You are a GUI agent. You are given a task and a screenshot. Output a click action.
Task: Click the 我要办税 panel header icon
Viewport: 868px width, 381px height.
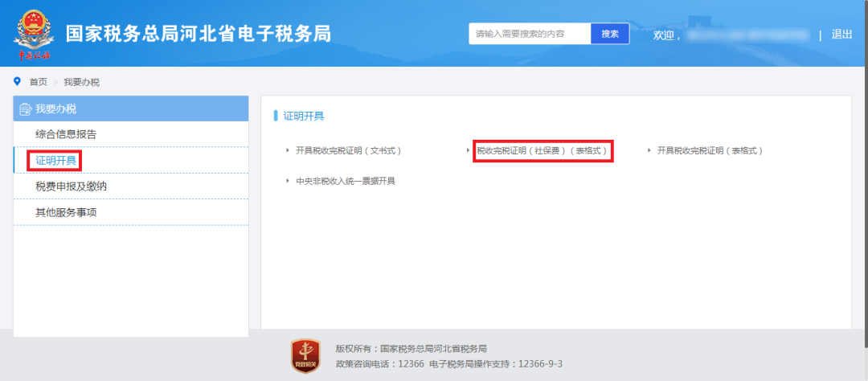point(26,109)
